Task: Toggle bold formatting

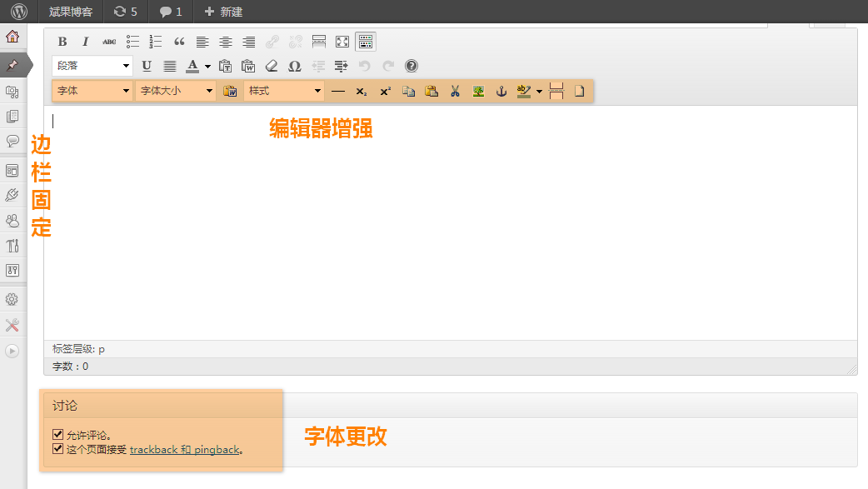Action: (62, 42)
